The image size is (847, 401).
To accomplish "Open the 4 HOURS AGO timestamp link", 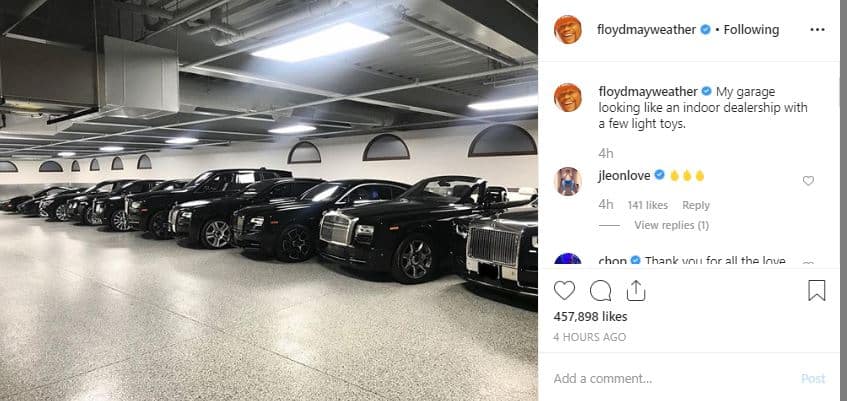I will (590, 337).
